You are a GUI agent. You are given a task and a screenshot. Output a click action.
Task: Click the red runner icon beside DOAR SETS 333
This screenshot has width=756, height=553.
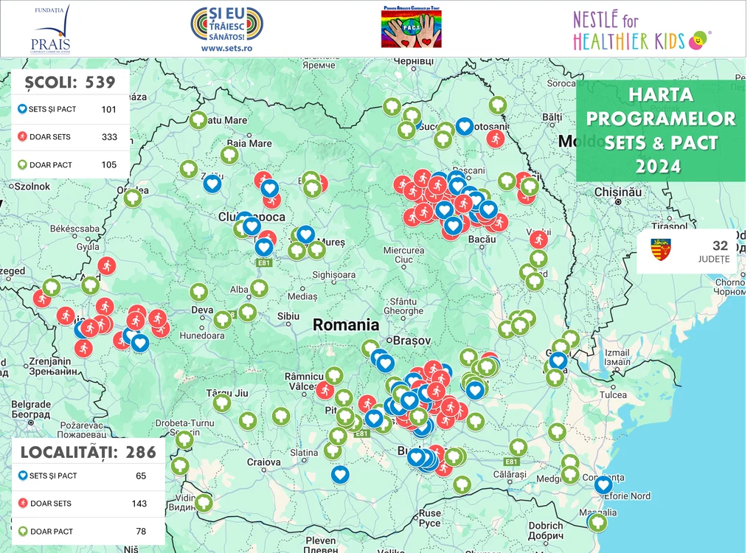point(22,136)
